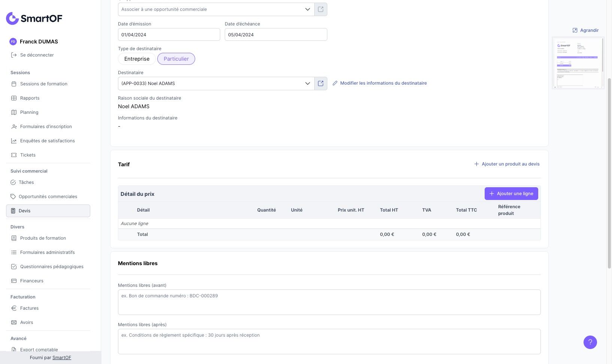
Task: Click the Agrandir expand preview icon
Action: [x=575, y=30]
